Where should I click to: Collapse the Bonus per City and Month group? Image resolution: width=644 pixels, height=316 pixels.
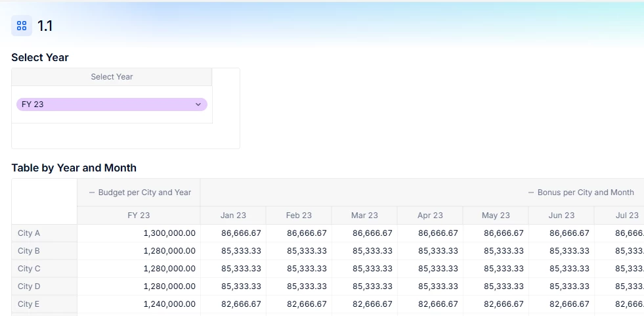tap(531, 192)
